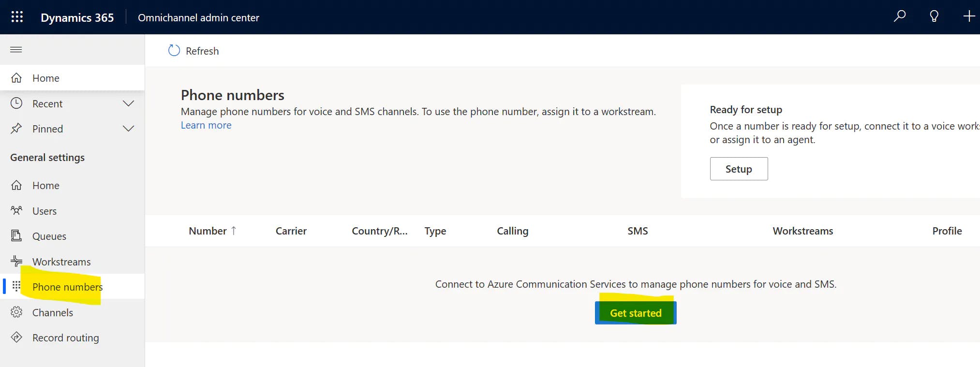Follow the Learn more link
Image resolution: width=980 pixels, height=367 pixels.
click(x=206, y=125)
